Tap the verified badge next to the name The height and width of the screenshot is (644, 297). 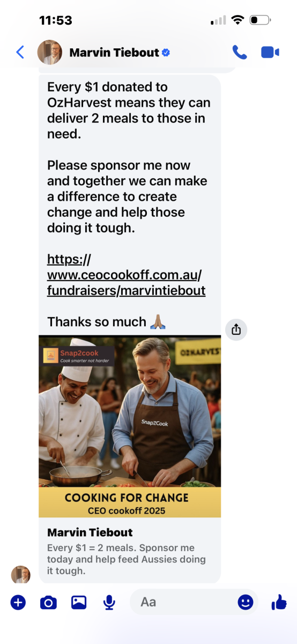point(166,53)
